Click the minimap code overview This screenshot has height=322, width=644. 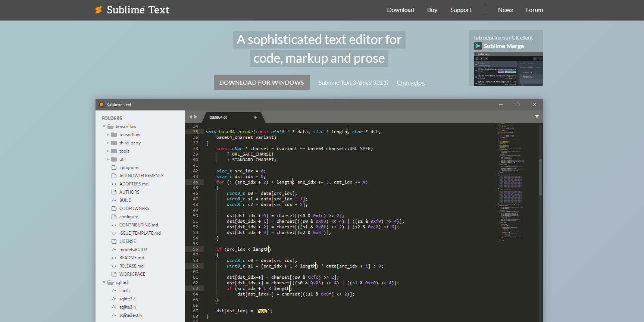click(511, 183)
